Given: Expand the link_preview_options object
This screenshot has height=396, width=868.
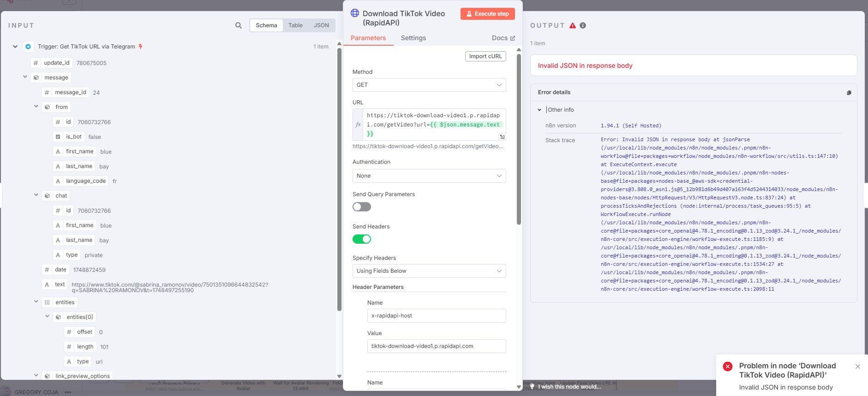Looking at the screenshot, I should 36,376.
